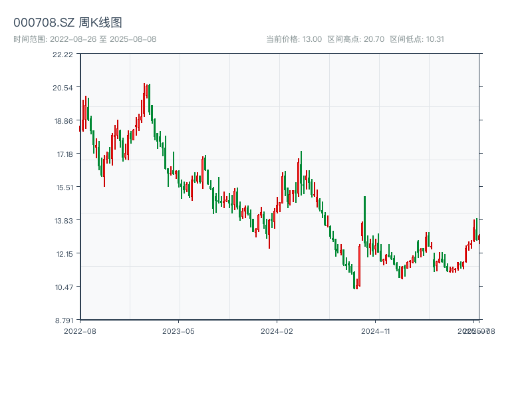Click x-axis label 2023-05
This screenshot has height=399, width=532.
pyautogui.click(x=178, y=331)
